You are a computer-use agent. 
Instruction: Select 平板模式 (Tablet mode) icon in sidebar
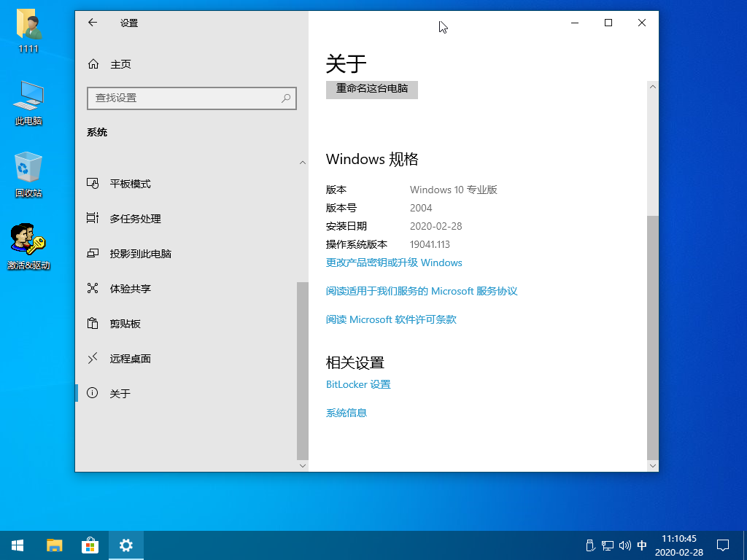tap(93, 184)
